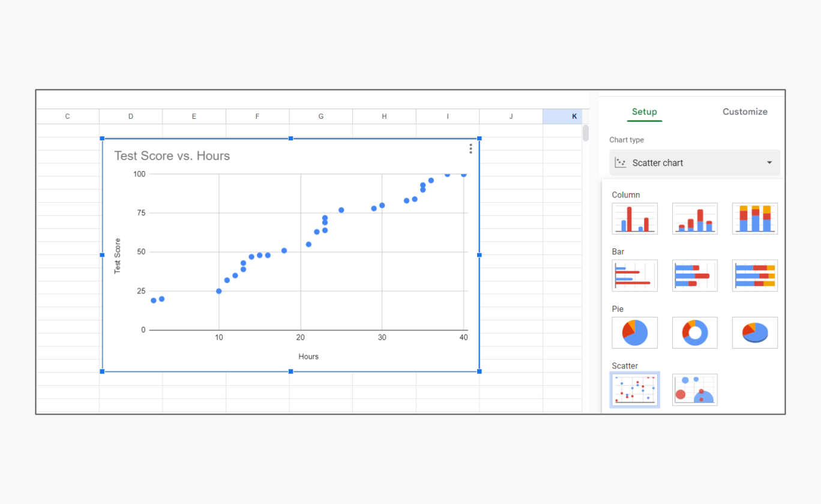This screenshot has width=821, height=504.
Task: Select the 3D pie chart icon
Action: (754, 332)
